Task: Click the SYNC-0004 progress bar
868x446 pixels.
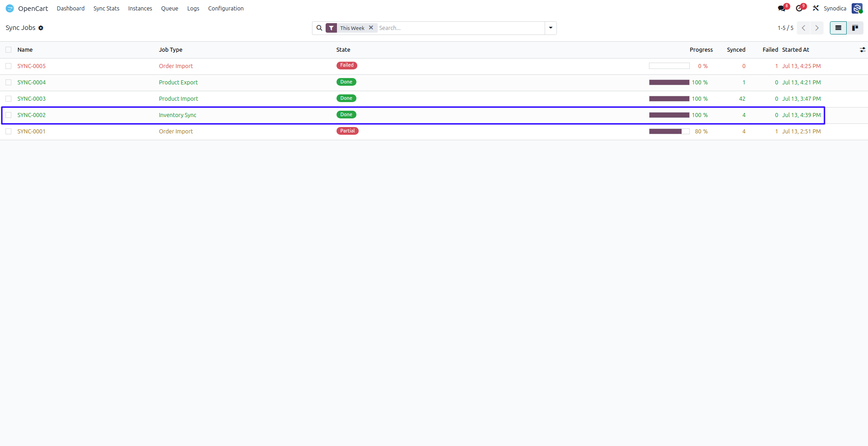Action: click(x=669, y=83)
